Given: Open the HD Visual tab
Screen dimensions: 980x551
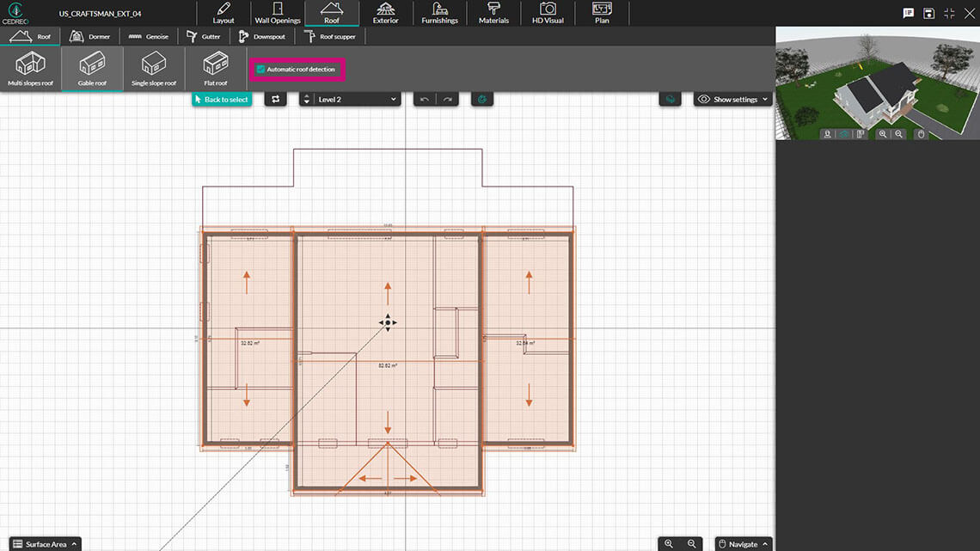Looking at the screenshot, I should pyautogui.click(x=547, y=13).
